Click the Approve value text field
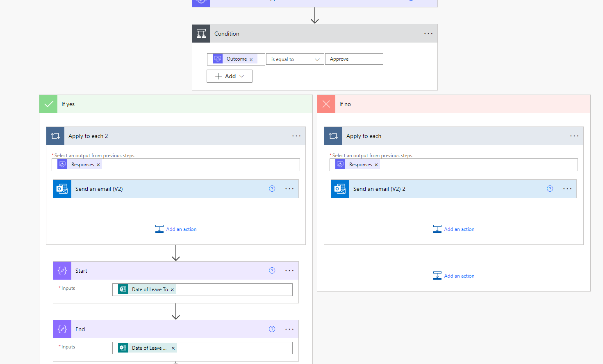Image resolution: width=603 pixels, height=364 pixels. point(354,59)
